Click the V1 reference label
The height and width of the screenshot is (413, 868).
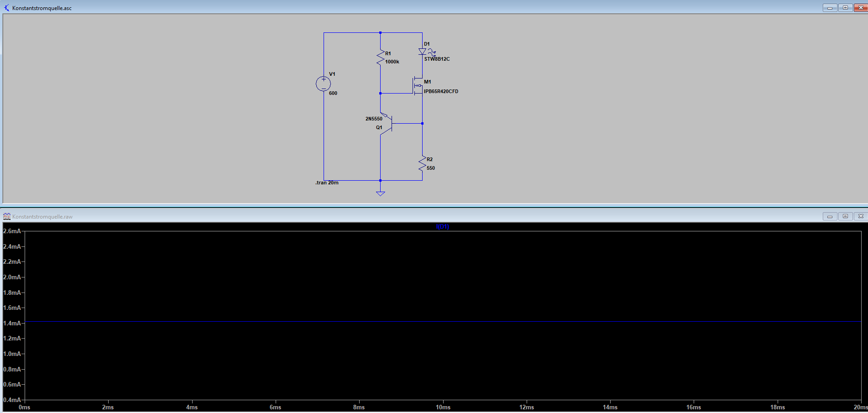(x=332, y=74)
